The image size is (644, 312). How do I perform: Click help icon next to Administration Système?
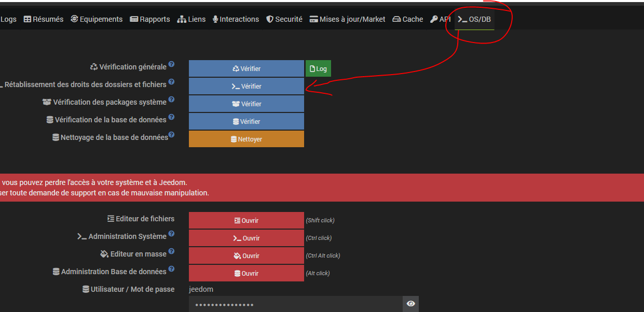pyautogui.click(x=171, y=234)
